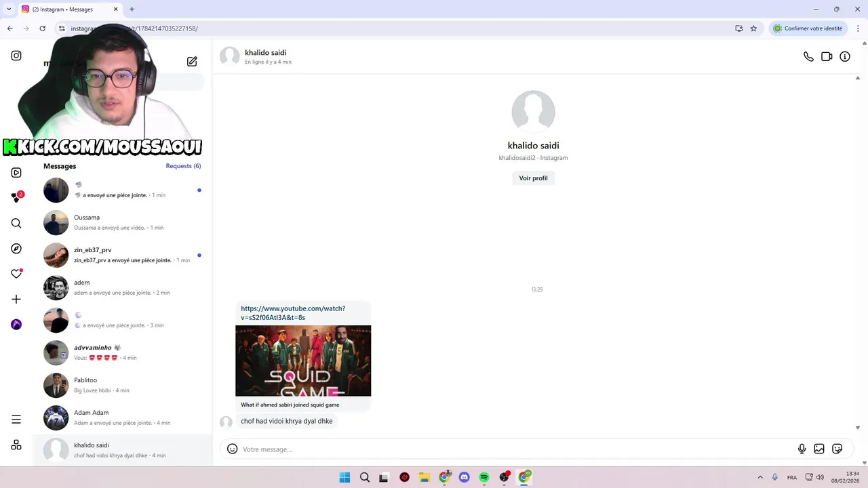Open the YouTube watch link
The width and height of the screenshot is (868, 488).
(293, 313)
